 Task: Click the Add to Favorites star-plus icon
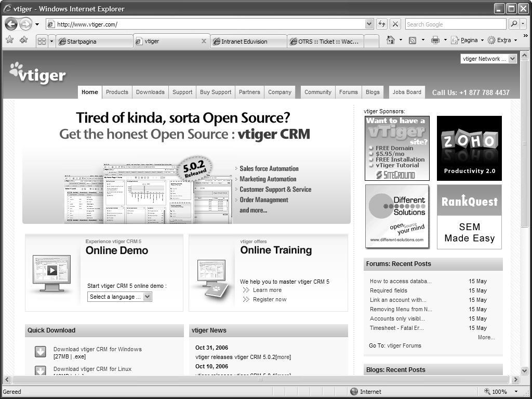point(24,40)
